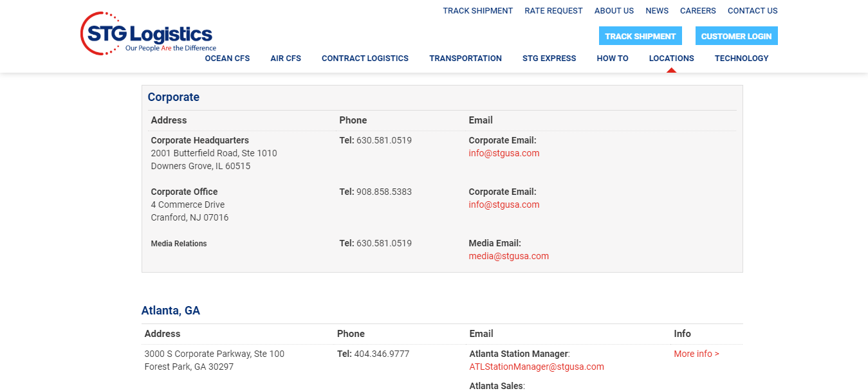This screenshot has height=391, width=868.
Task: Open the Ocean CFS menu
Action: pyautogui.click(x=227, y=59)
